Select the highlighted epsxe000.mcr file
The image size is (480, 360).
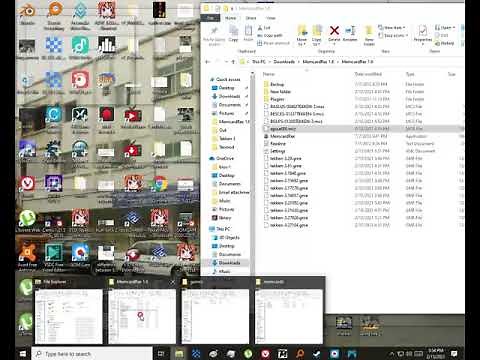point(363,129)
